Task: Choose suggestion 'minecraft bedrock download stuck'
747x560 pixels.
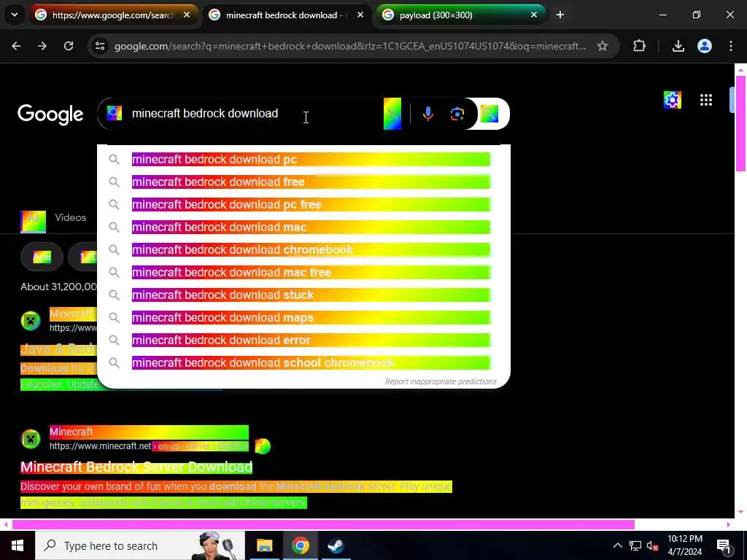Action: (303, 295)
